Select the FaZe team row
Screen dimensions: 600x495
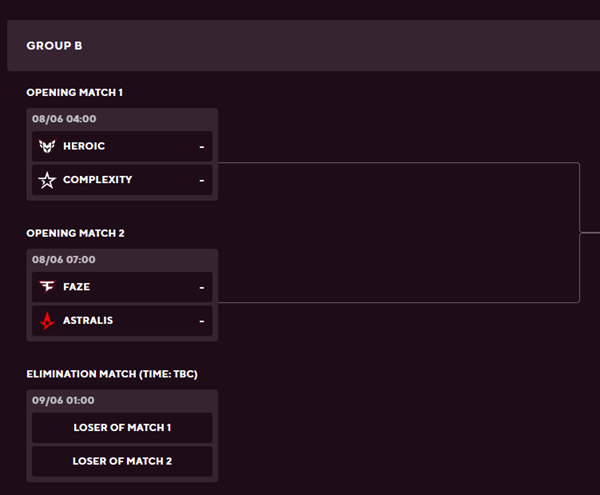pyautogui.click(x=122, y=287)
